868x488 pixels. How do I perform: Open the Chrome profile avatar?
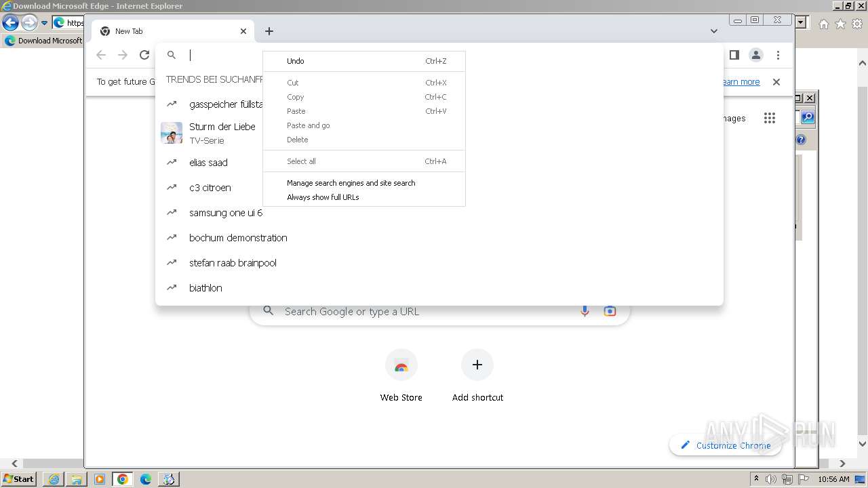click(x=755, y=55)
